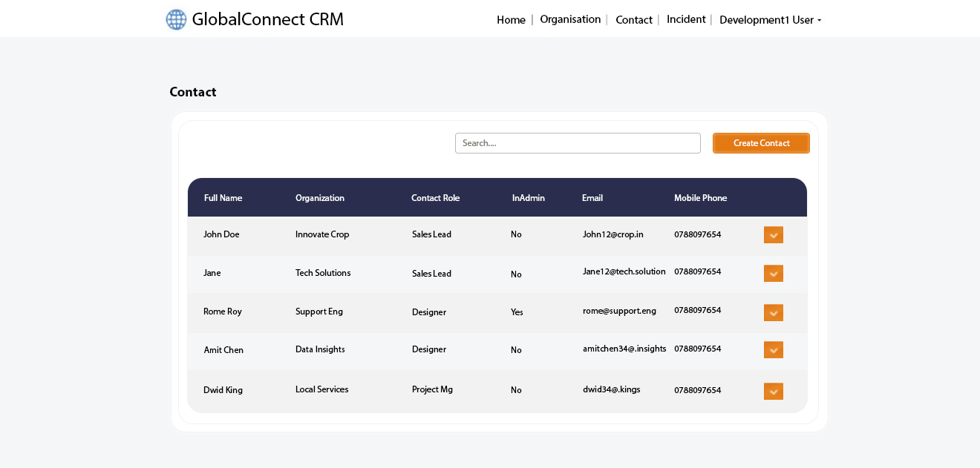The width and height of the screenshot is (980, 468).
Task: Select the Rome Roy name cell
Action: click(223, 312)
